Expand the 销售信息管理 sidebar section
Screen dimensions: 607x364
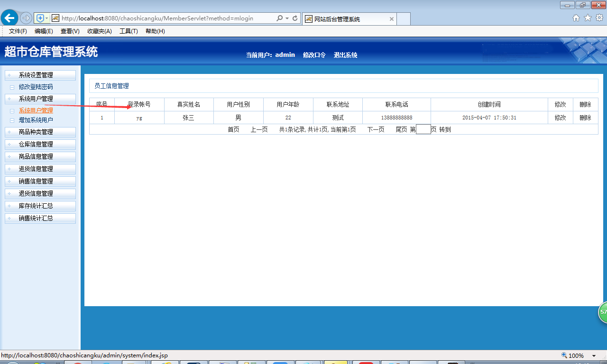click(40, 181)
